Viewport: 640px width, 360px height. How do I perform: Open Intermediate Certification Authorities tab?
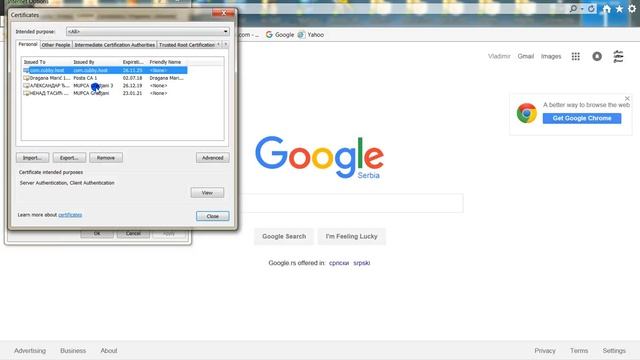coord(114,45)
